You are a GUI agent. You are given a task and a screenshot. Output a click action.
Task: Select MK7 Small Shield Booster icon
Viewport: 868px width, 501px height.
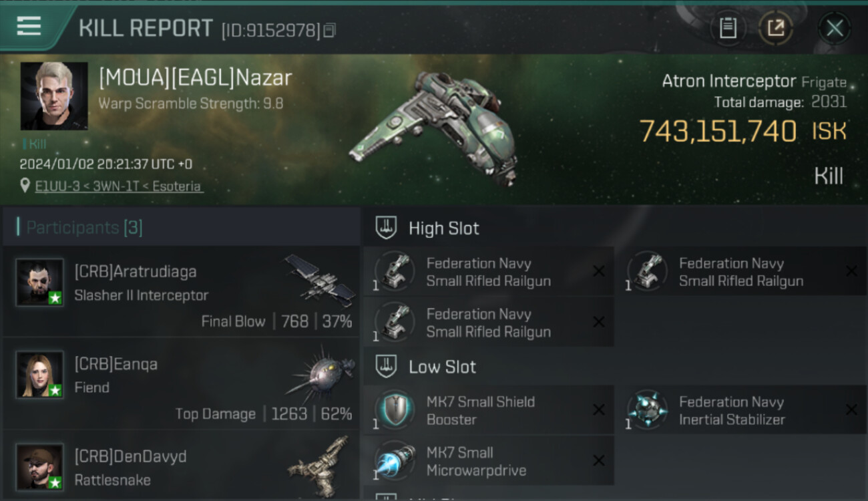pos(395,409)
